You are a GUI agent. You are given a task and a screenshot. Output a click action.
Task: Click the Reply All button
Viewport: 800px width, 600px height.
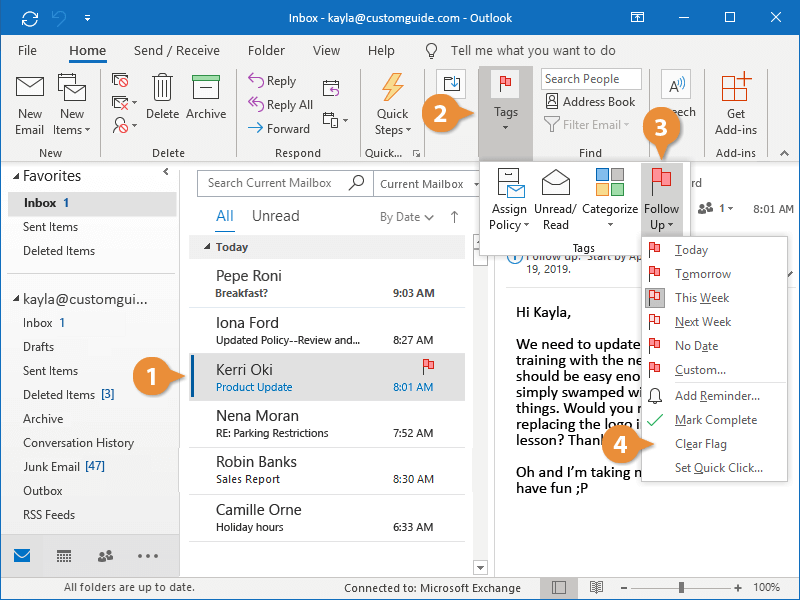tap(280, 105)
